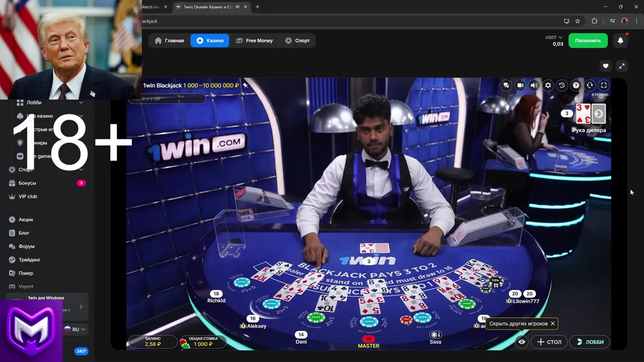This screenshot has width=644, height=362.
Task: Open game settings gear icon
Action: click(x=548, y=85)
